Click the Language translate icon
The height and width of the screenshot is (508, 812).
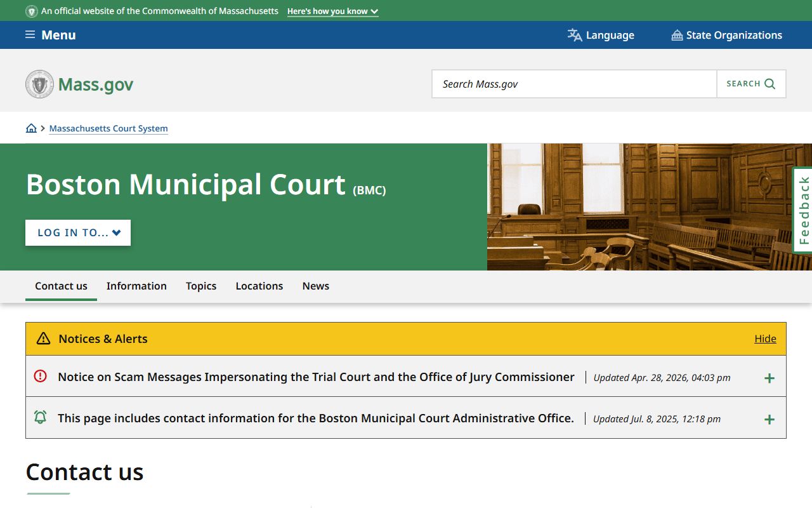pyautogui.click(x=575, y=35)
